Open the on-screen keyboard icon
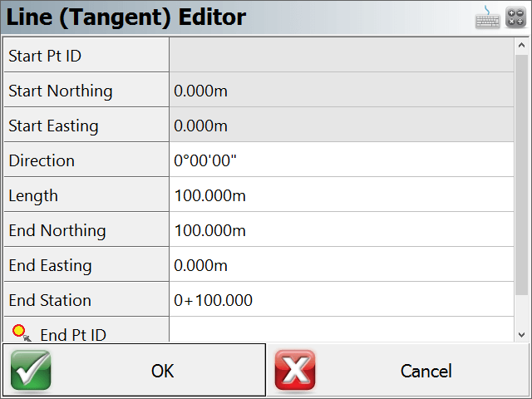The height and width of the screenshot is (399, 532). pos(487,17)
